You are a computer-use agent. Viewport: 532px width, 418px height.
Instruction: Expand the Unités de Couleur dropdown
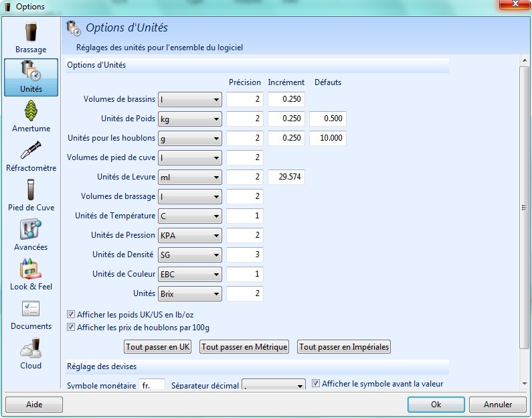190,275
